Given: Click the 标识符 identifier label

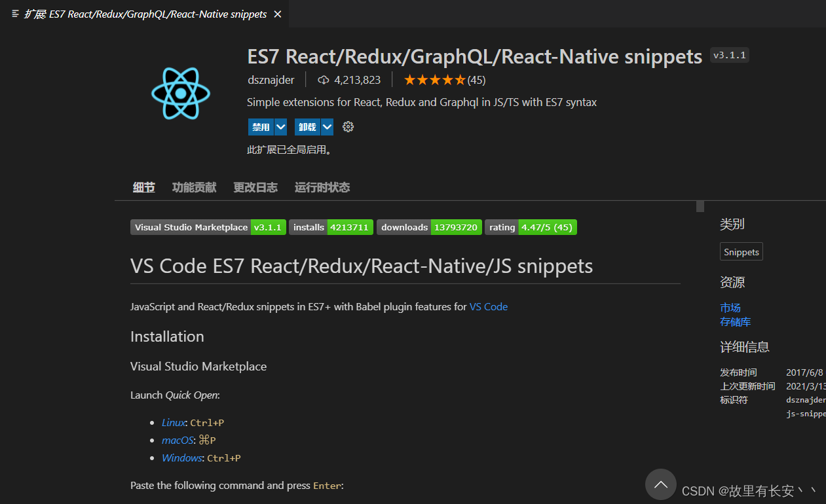Looking at the screenshot, I should point(734,400).
